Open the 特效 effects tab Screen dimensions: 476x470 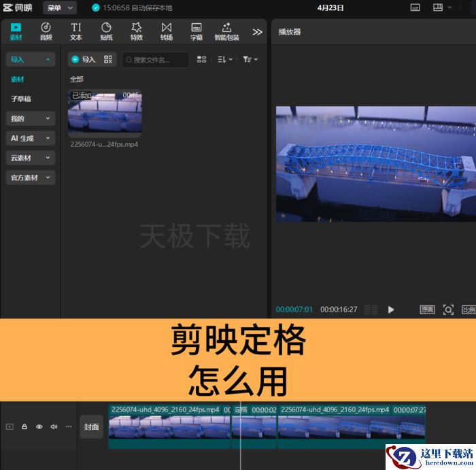tap(136, 31)
